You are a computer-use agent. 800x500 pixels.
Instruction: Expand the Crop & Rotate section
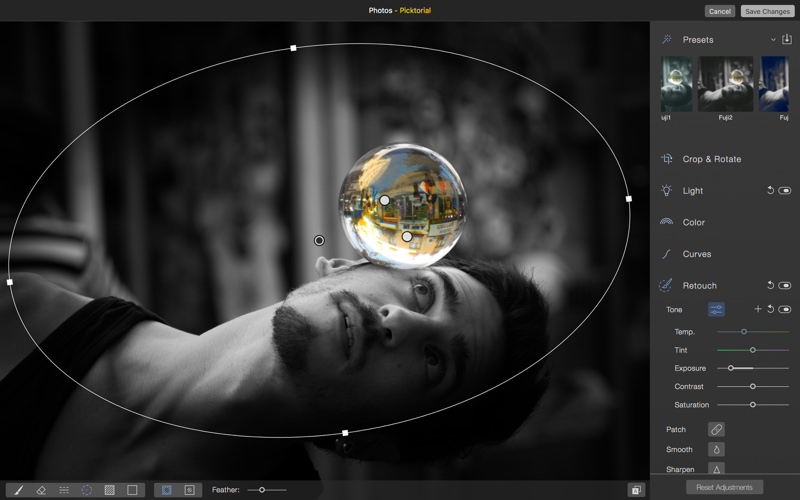(x=711, y=159)
